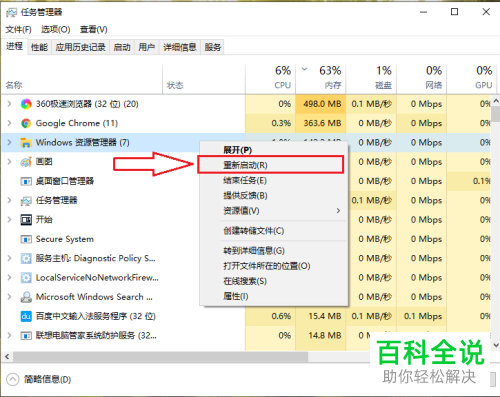
Task: Sort by the 名称 column header
Action: (x=82, y=79)
